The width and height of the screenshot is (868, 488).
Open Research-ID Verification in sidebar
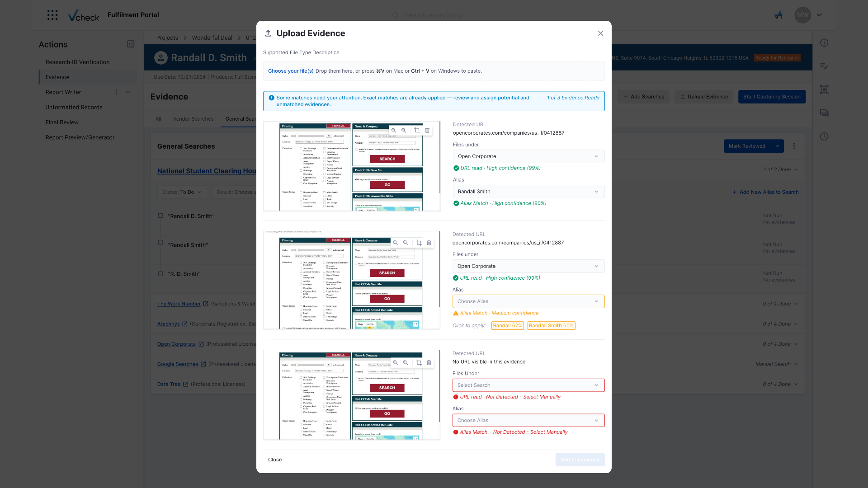tap(77, 62)
